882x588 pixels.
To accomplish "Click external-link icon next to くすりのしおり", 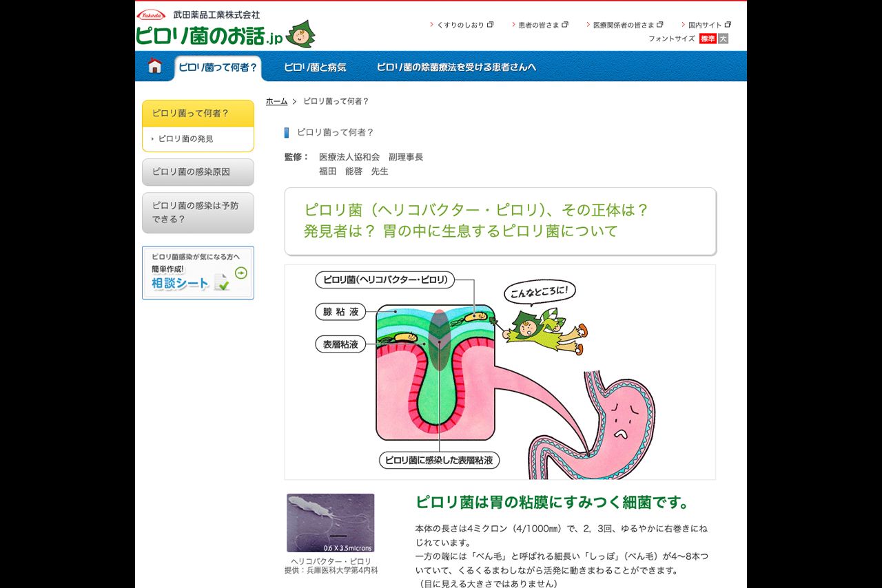I will pyautogui.click(x=490, y=25).
